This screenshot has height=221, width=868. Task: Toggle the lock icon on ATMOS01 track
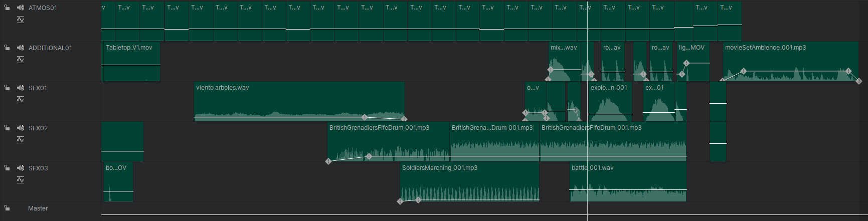[7, 8]
